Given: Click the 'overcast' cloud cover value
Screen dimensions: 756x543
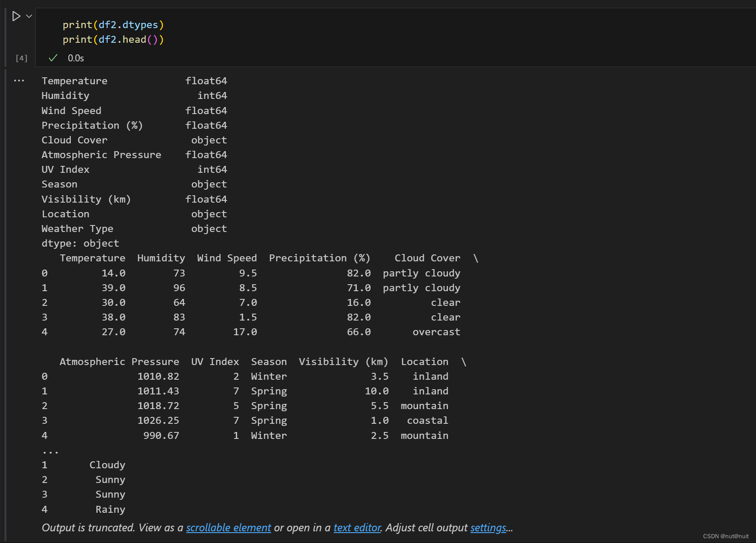Looking at the screenshot, I should (x=436, y=332).
